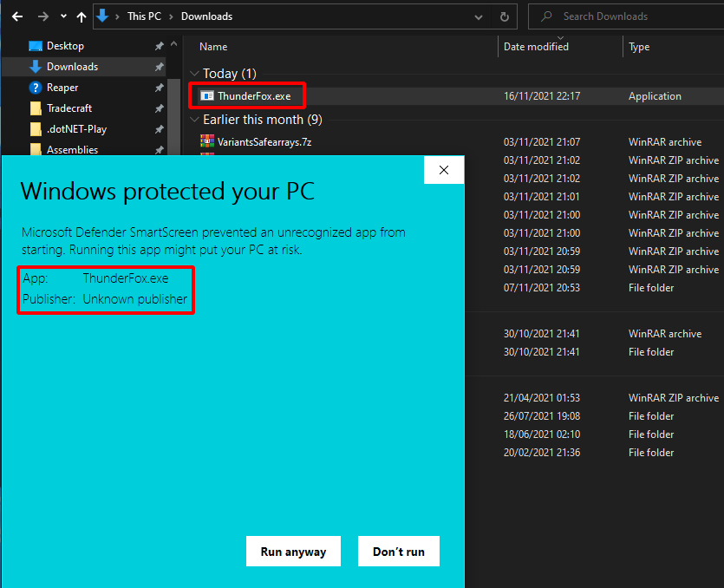Click 'Don't run' in SmartScreen dialog
The image size is (724, 588).
[399, 552]
